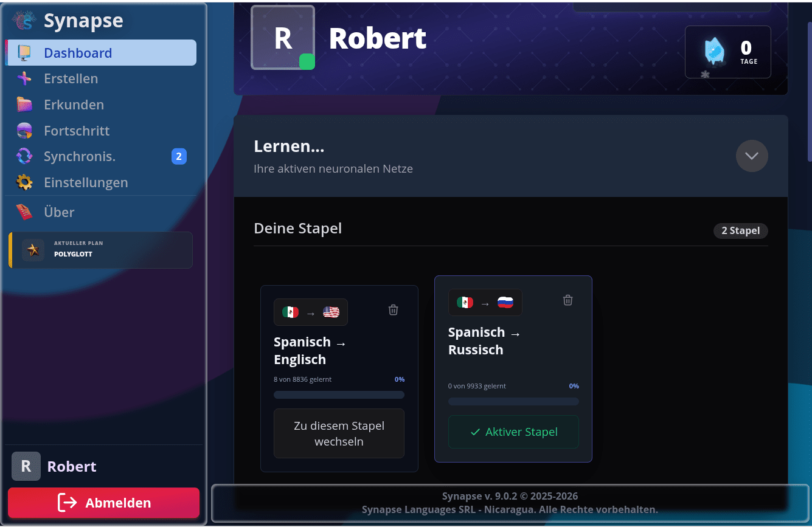Click the sidebar Robert avatar

tap(26, 466)
